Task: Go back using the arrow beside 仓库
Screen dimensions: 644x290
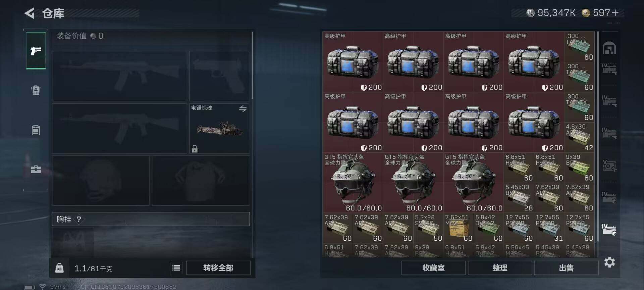Action: pyautogui.click(x=30, y=13)
